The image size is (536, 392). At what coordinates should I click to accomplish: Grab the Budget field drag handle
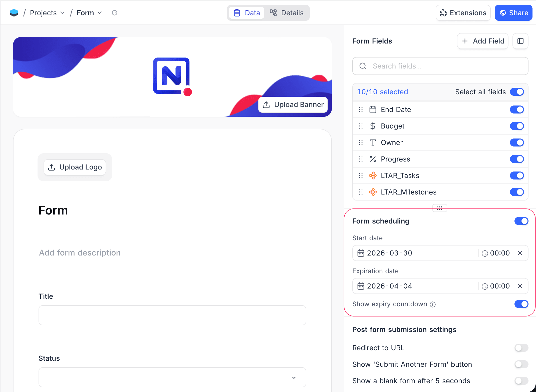361,126
